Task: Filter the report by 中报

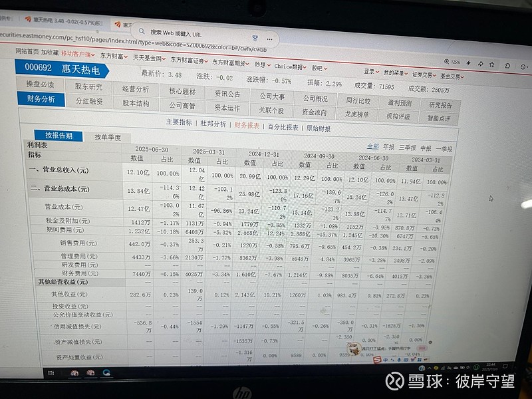Action: click(426, 148)
